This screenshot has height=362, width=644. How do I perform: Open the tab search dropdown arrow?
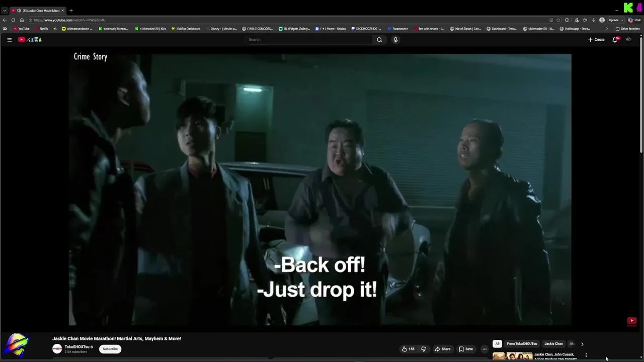5,11
